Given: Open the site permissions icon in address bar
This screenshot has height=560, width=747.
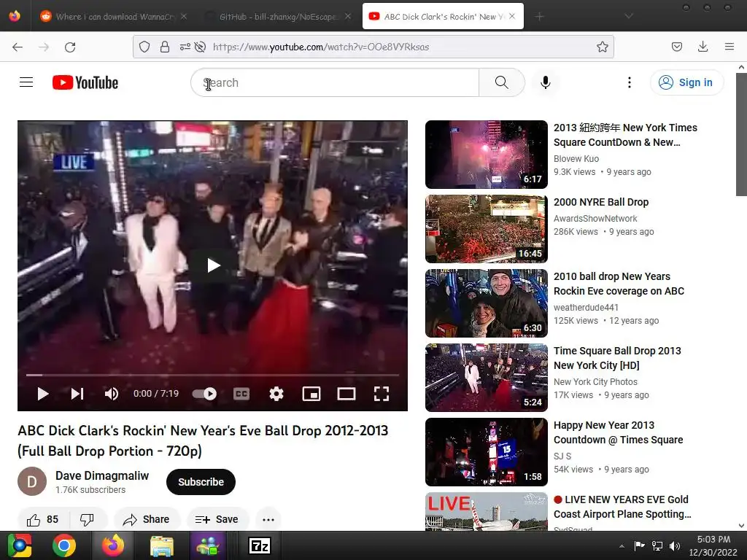Looking at the screenshot, I should [x=185, y=47].
